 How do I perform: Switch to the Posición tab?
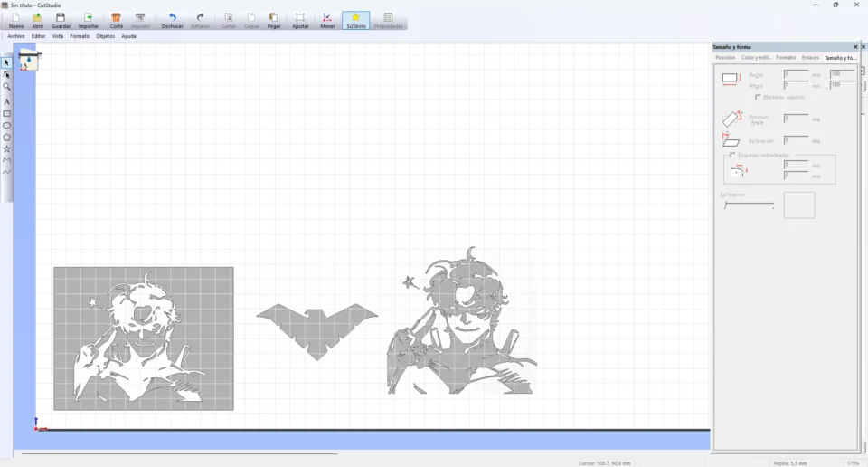click(725, 58)
